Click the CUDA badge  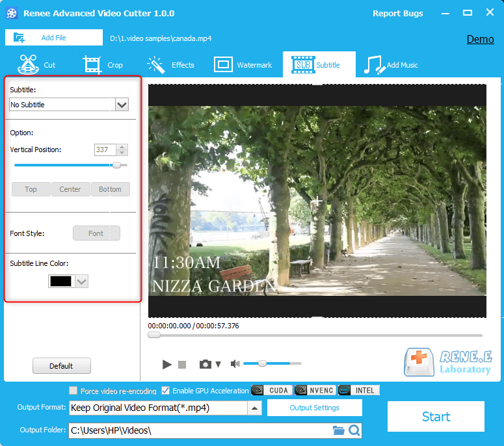(x=272, y=390)
